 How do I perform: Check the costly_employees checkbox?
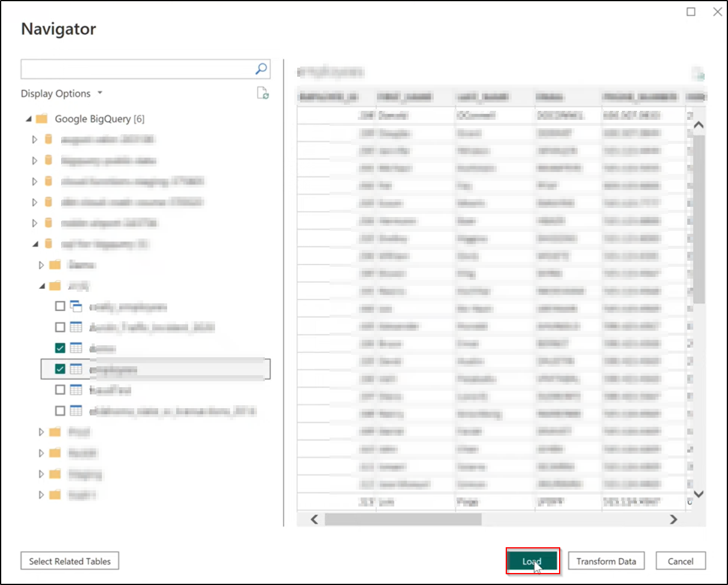tap(60, 306)
